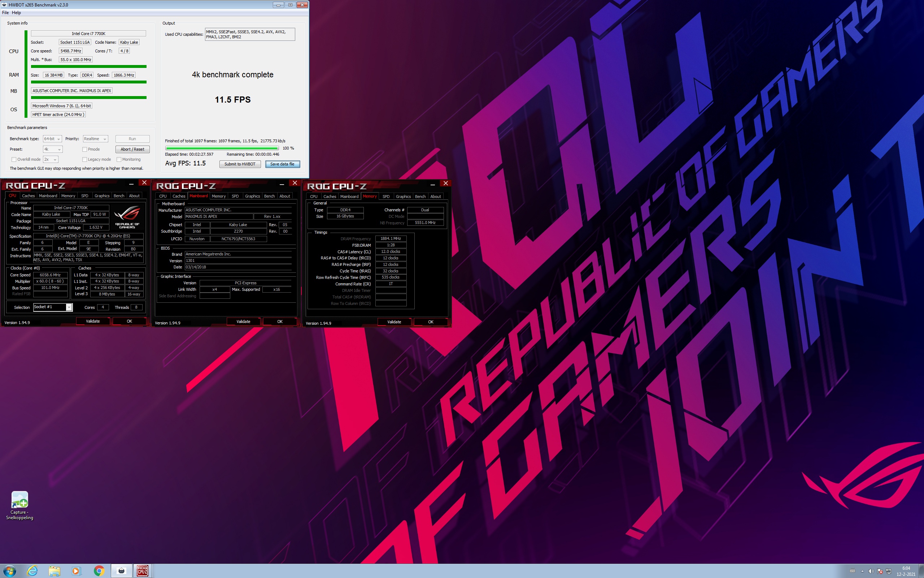
Task: Open Graphics tab in Mainboard CPU-Z window
Action: 252,196
